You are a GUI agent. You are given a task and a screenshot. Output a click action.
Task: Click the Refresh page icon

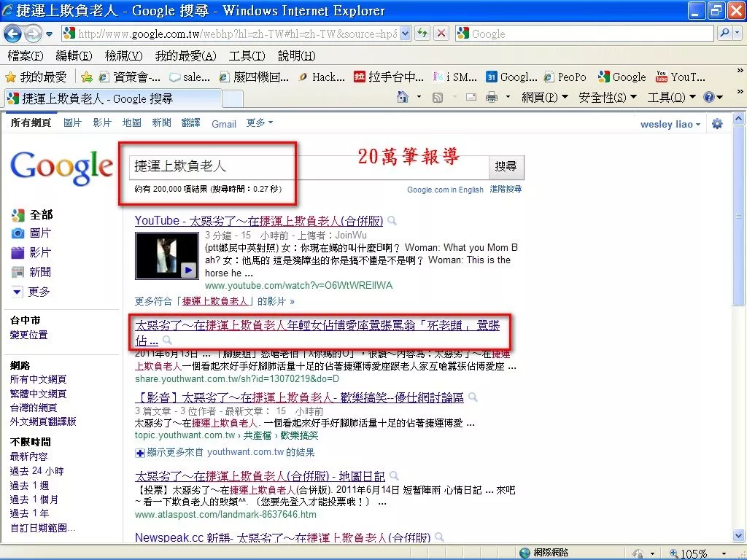[x=422, y=34]
